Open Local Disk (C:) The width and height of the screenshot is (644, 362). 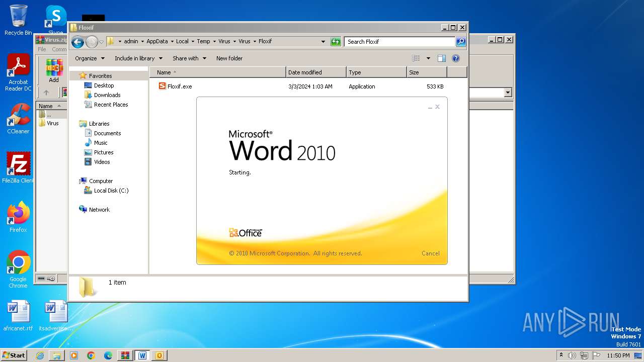tap(111, 191)
